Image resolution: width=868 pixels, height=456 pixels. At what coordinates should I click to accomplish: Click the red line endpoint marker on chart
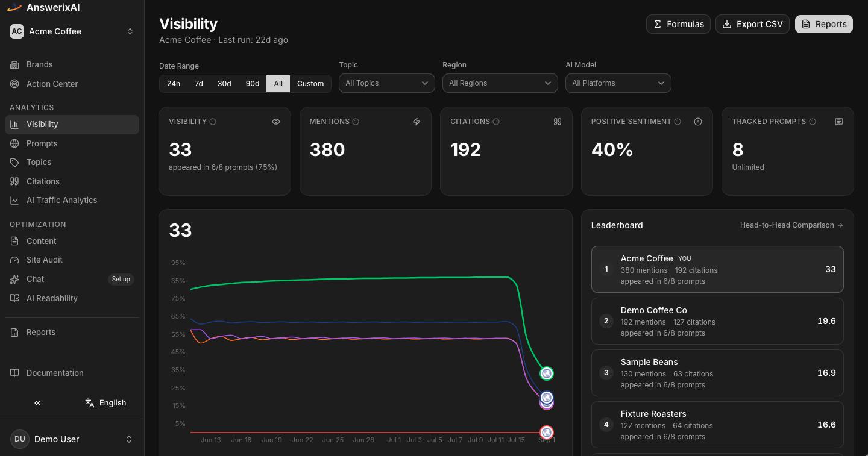(547, 433)
